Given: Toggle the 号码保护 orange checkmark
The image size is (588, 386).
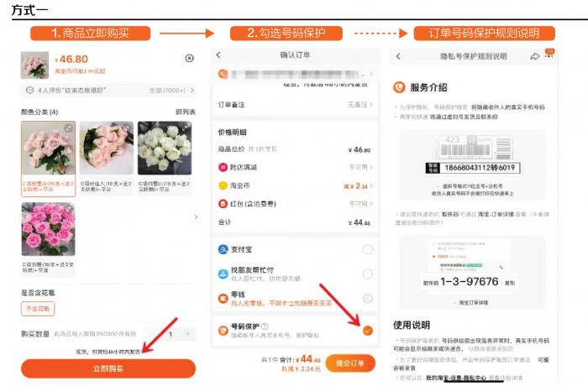Looking at the screenshot, I should 368,331.
